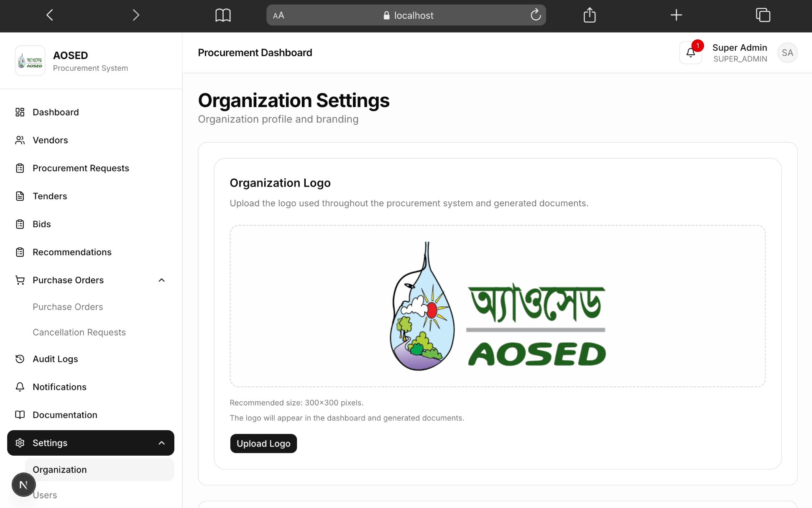The width and height of the screenshot is (812, 508).
Task: Click the Documentation book icon
Action: click(20, 415)
